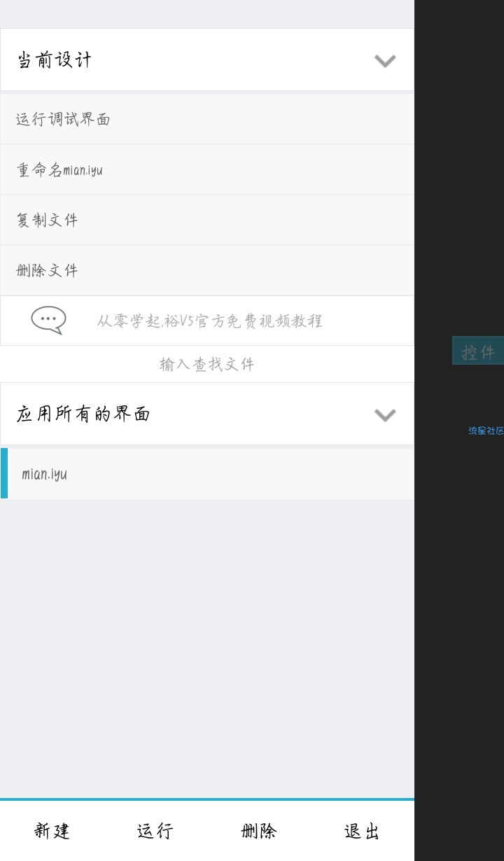Tap the 退出 button
This screenshot has height=861, width=504.
click(x=363, y=831)
